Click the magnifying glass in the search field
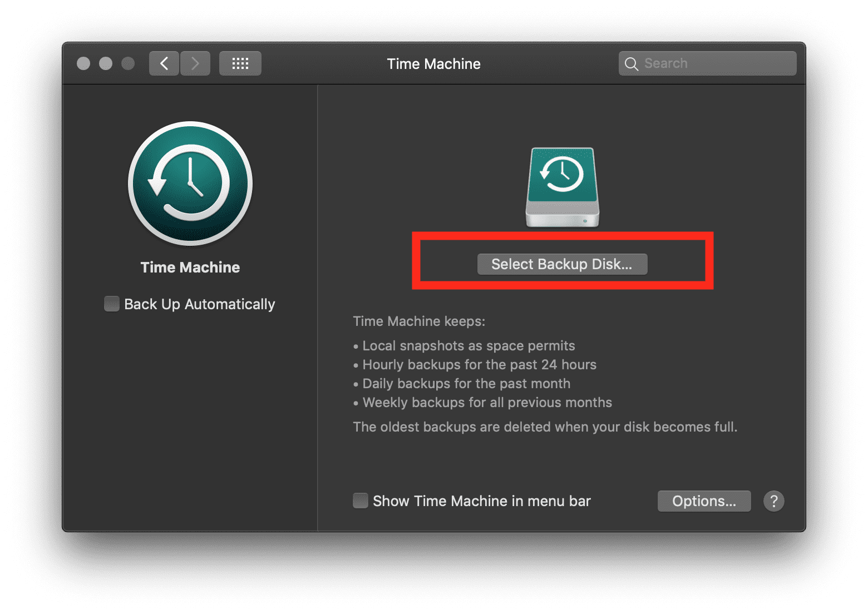This screenshot has width=868, height=614. point(632,63)
